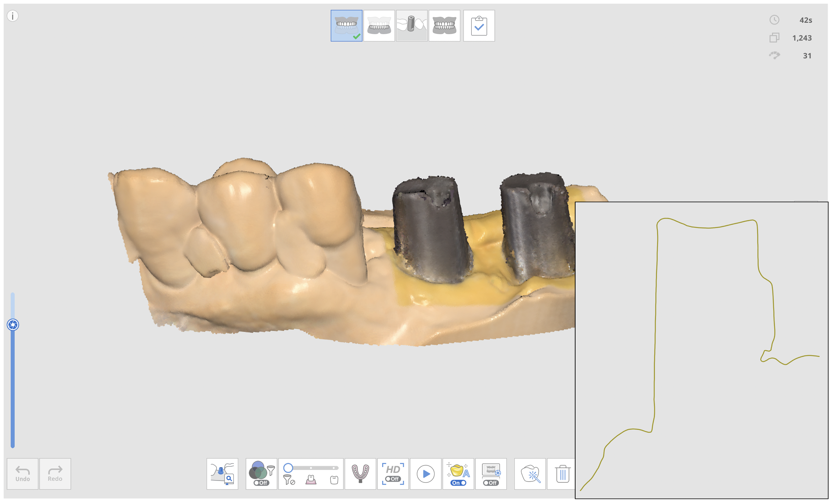Click the Redo button

(55, 474)
